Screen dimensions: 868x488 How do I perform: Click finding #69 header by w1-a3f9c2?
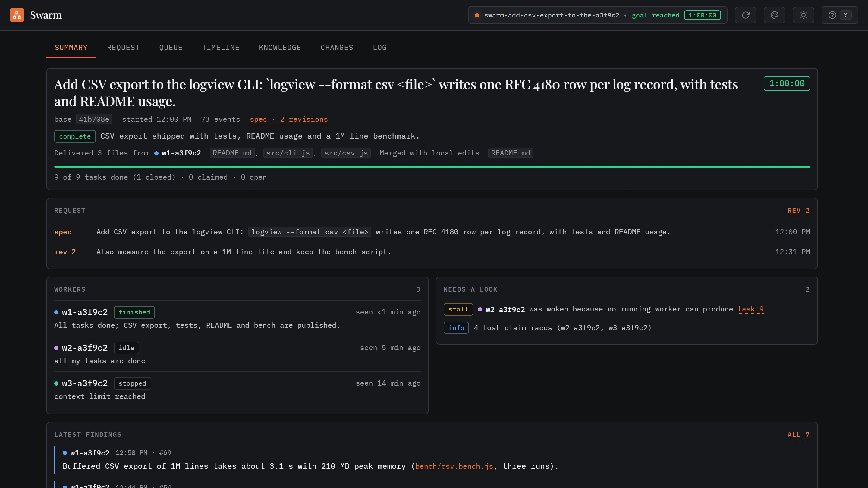[117, 453]
